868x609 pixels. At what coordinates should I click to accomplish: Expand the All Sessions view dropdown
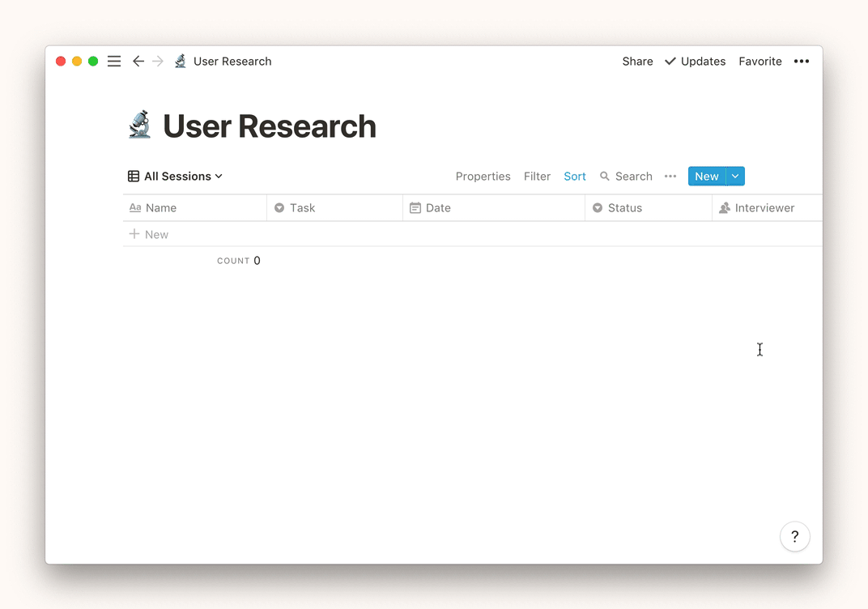click(x=219, y=177)
